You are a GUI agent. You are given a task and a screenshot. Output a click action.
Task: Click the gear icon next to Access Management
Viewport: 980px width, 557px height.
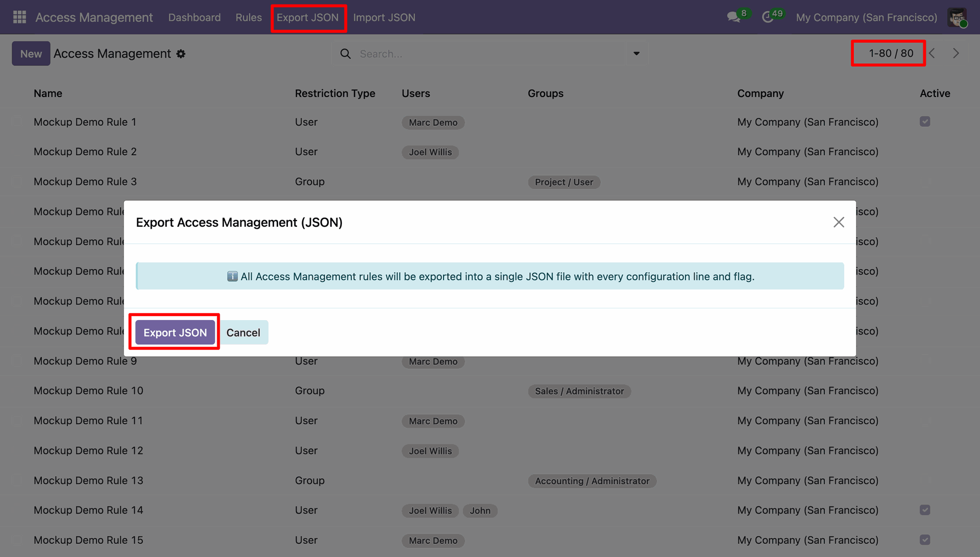click(x=181, y=54)
